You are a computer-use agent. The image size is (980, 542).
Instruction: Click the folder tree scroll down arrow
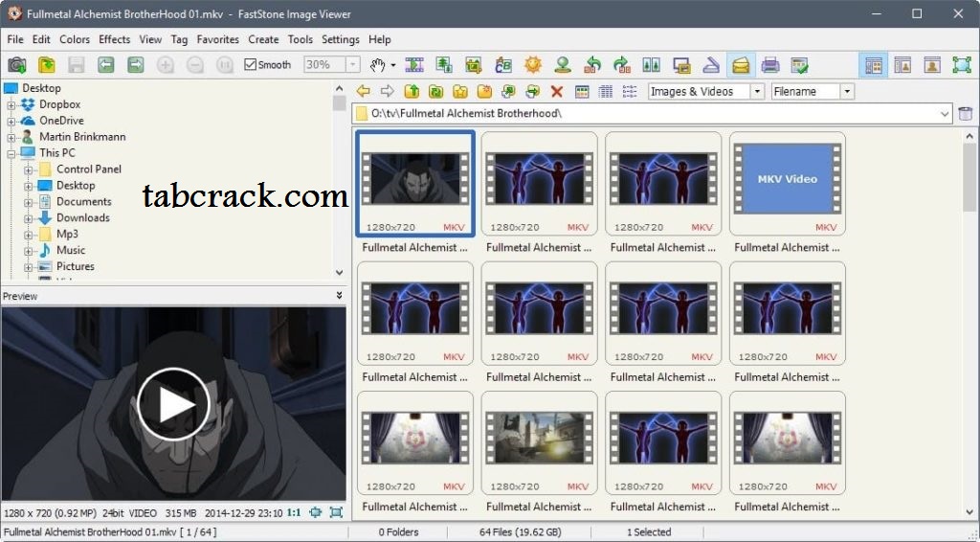pos(340,273)
